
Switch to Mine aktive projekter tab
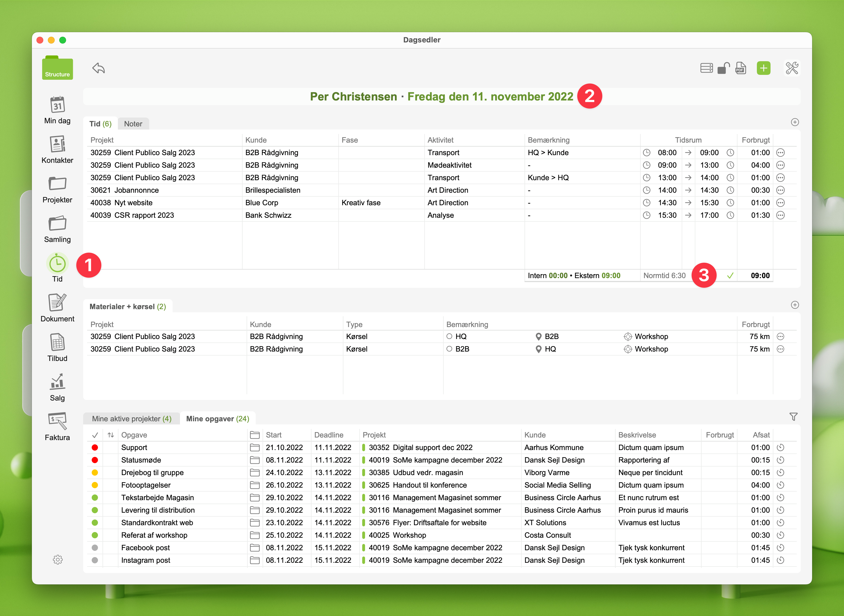tap(132, 419)
